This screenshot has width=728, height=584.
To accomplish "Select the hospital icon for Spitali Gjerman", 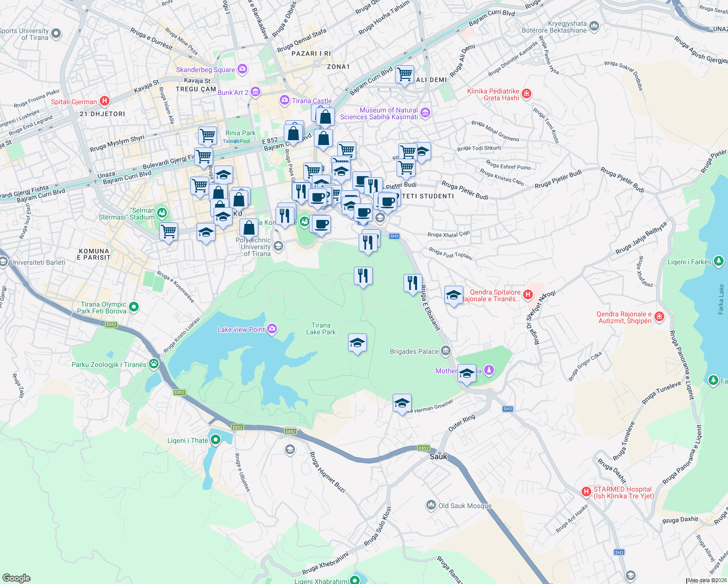I will pyautogui.click(x=105, y=101).
